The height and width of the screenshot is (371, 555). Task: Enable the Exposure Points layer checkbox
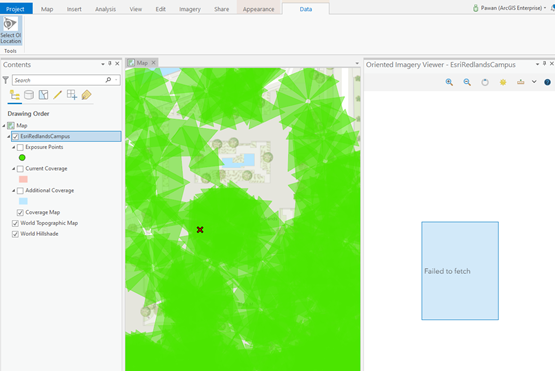coord(21,147)
